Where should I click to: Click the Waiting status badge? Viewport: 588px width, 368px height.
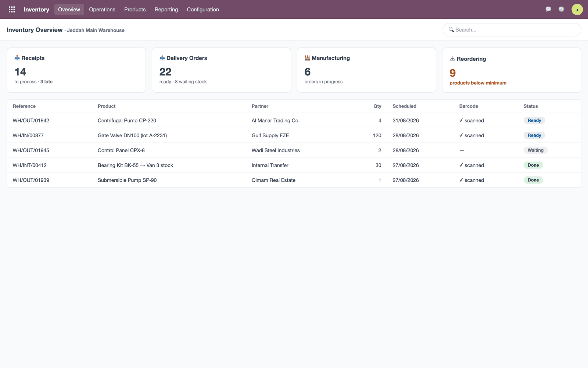pyautogui.click(x=535, y=150)
